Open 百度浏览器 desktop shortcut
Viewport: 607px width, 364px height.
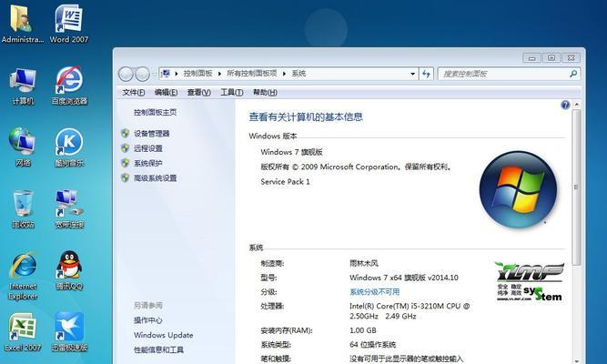[x=69, y=86]
